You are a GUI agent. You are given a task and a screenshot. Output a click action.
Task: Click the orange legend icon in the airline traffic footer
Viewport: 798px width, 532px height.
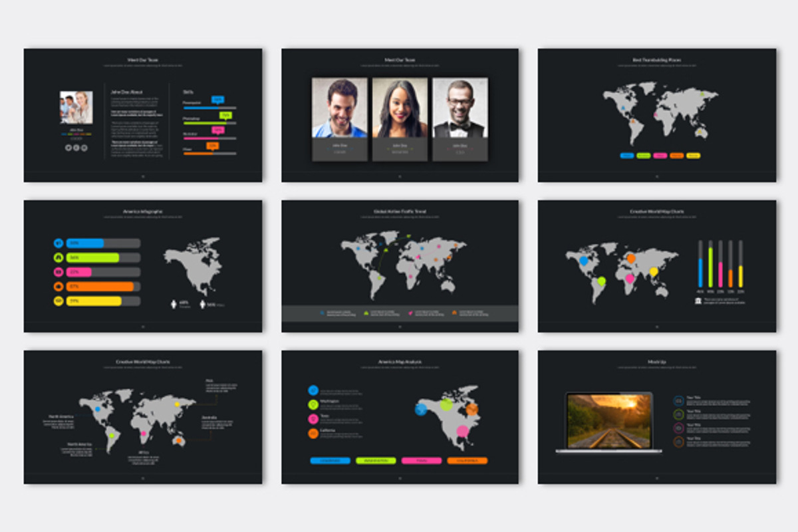(x=455, y=312)
